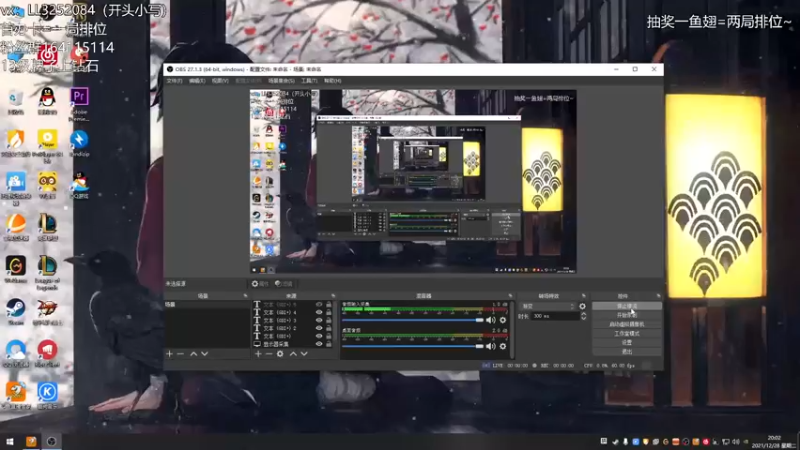Click the Exit button in Controls

(627, 352)
